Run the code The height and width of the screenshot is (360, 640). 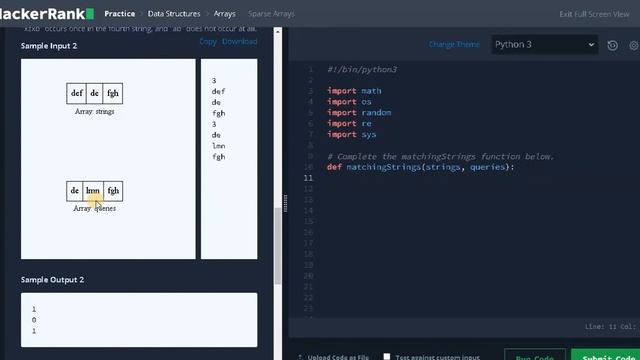pos(535,355)
